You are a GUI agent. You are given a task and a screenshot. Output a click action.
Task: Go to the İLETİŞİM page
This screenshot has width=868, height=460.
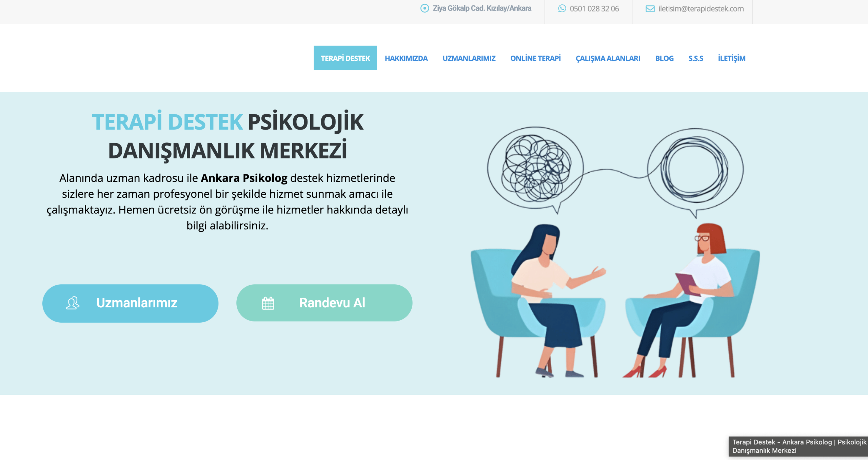coord(732,58)
